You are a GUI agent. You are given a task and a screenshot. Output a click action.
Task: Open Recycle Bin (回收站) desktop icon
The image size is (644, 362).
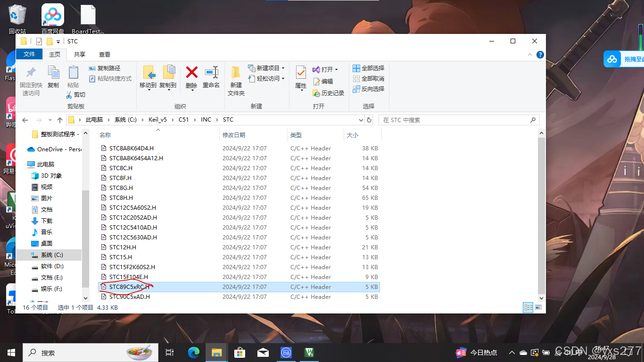coord(17,19)
